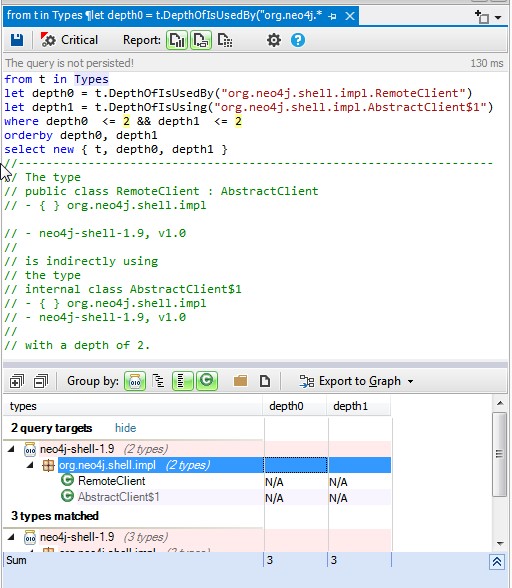Click 'The query is not persisted!' message
512x588 pixels.
coord(69,63)
